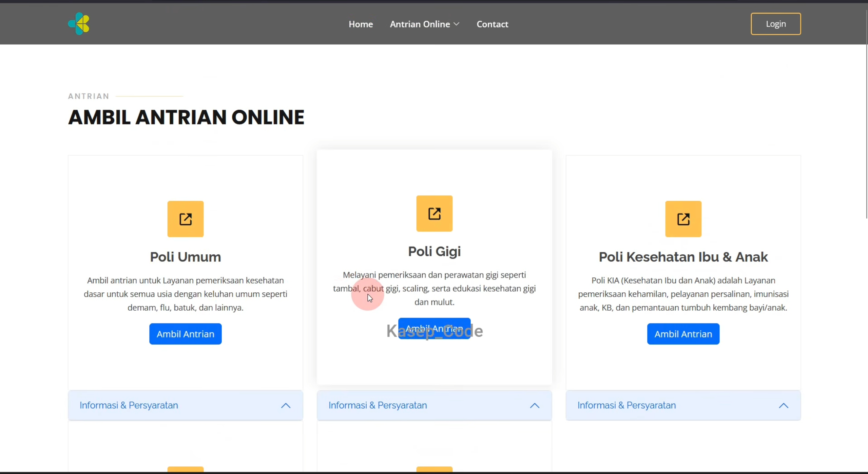Open the Poli Gigi external-link icon

(434, 214)
